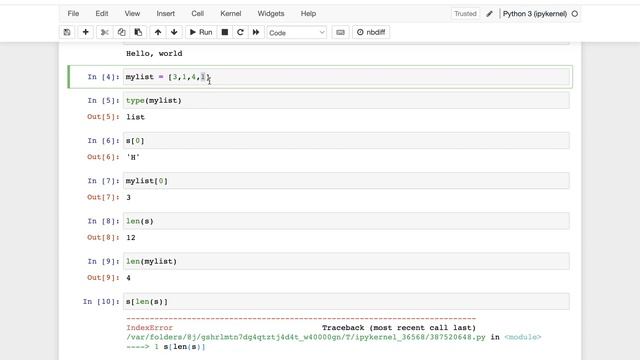Image resolution: width=640 pixels, height=360 pixels.
Task: Click into the len(s) code cell
Action: 346,221
